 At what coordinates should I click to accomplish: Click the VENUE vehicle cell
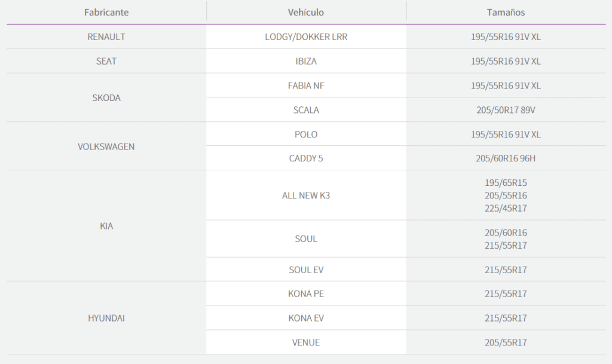click(x=306, y=342)
